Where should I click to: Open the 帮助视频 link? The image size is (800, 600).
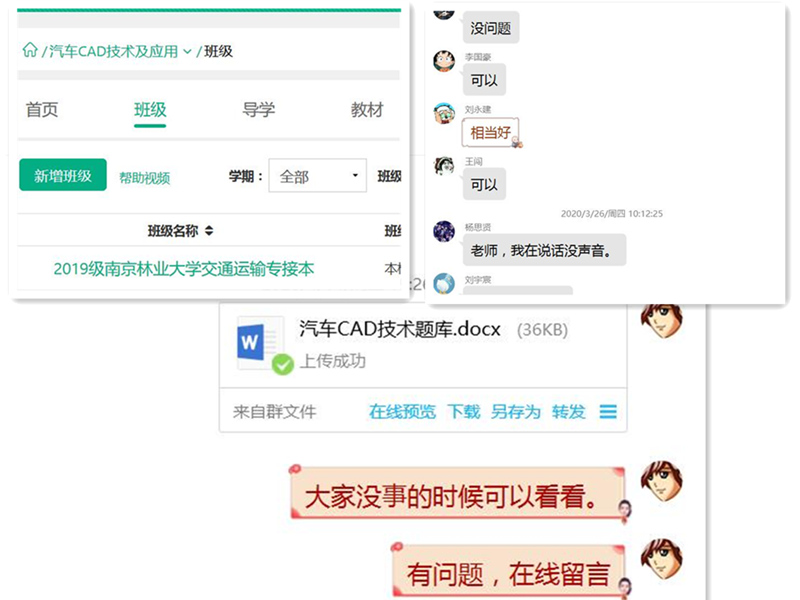pyautogui.click(x=144, y=178)
